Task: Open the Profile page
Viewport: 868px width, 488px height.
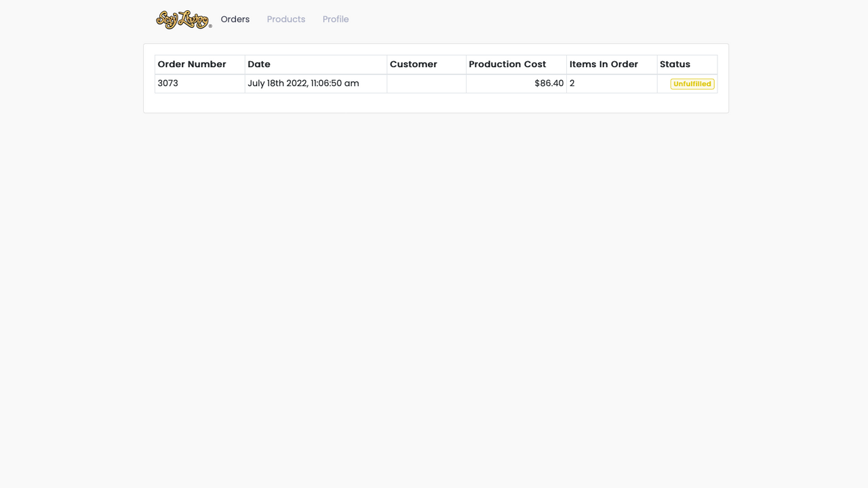Action: point(336,19)
